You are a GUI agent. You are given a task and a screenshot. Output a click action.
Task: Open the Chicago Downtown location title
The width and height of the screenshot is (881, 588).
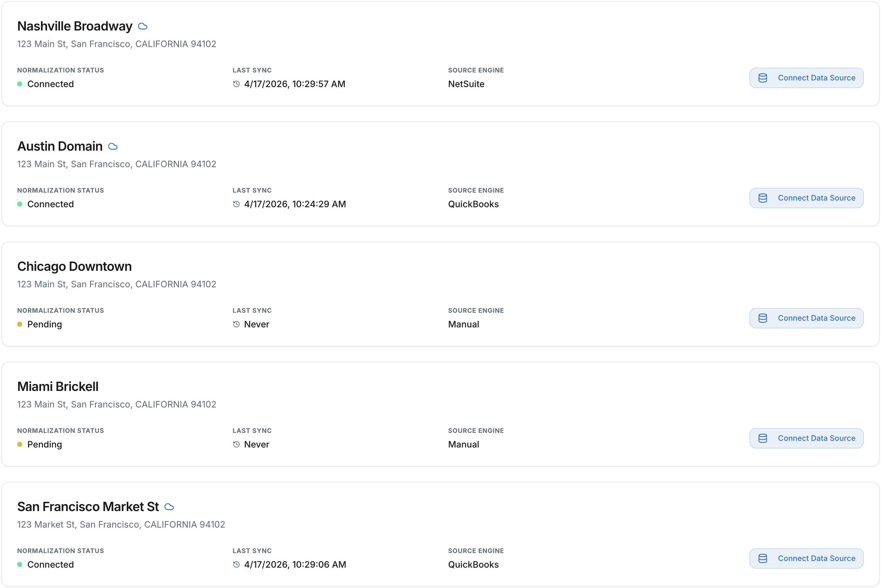[75, 266]
